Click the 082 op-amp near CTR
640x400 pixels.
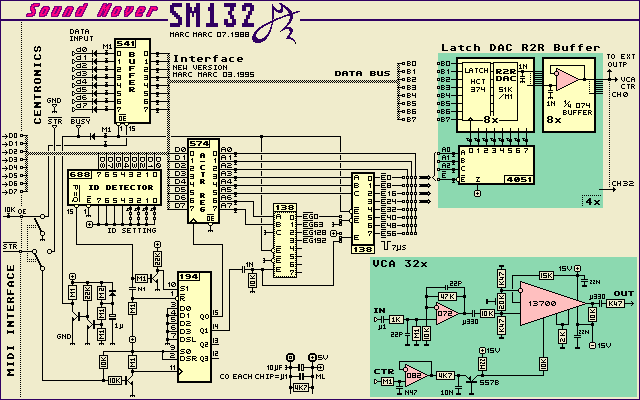413,371
